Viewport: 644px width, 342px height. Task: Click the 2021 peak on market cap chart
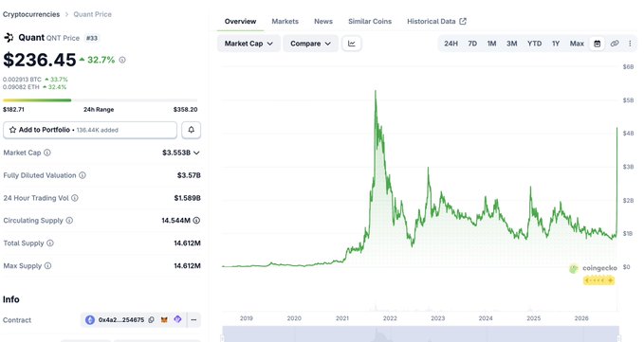[x=376, y=92]
